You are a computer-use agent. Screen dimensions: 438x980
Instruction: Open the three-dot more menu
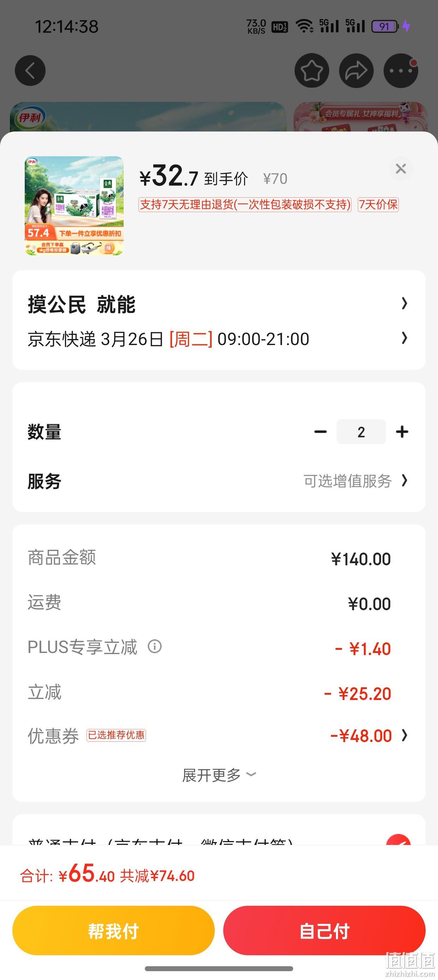click(401, 71)
